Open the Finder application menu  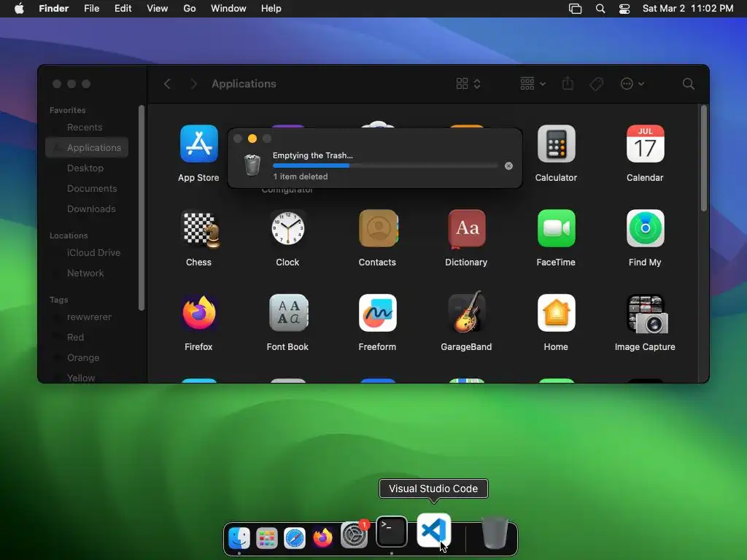(x=54, y=9)
